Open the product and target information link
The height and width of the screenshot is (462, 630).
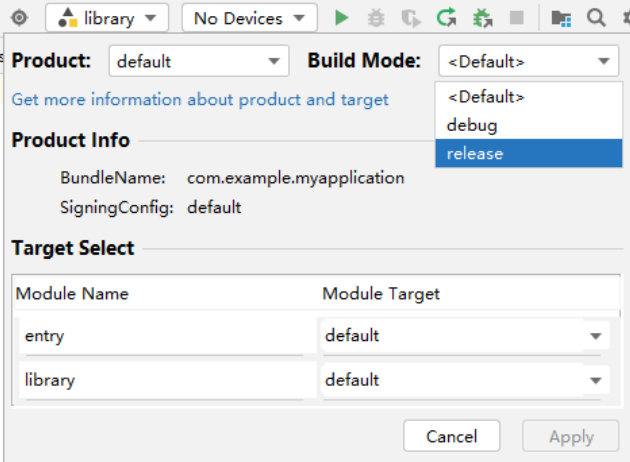(200, 100)
